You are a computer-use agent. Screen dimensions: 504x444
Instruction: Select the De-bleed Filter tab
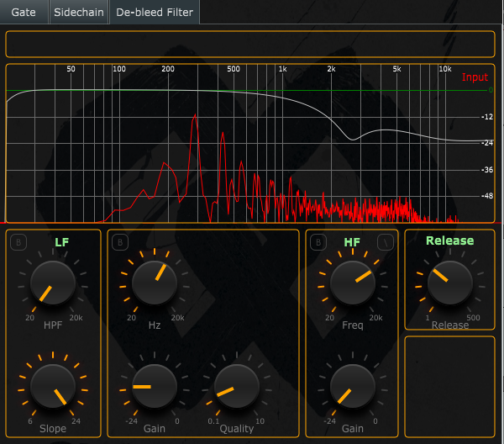click(155, 12)
